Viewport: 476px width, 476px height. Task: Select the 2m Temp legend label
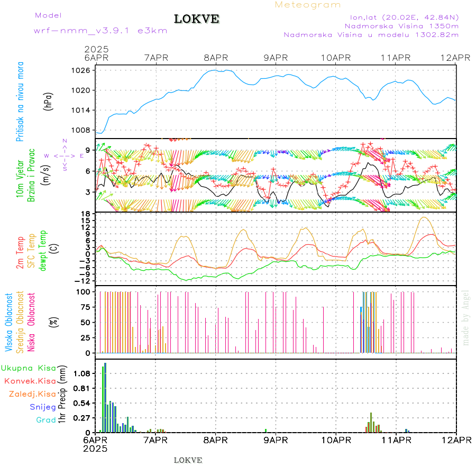(20, 253)
